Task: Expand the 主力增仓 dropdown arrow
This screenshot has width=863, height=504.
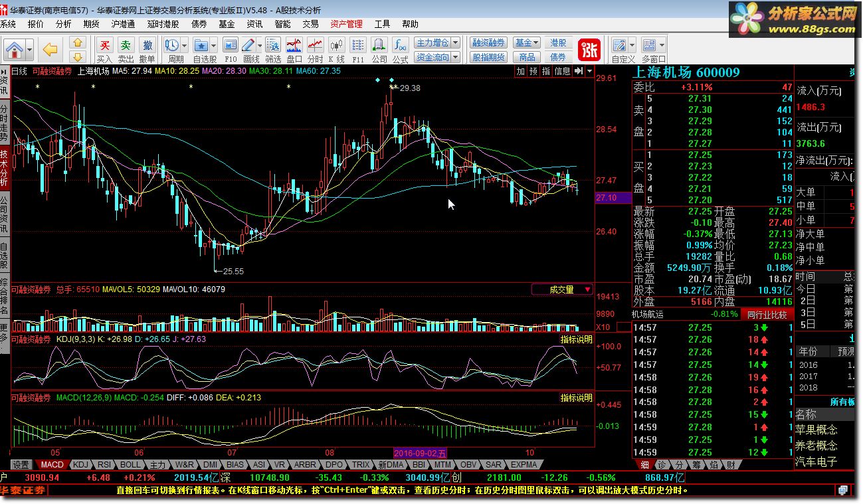Action: tap(454, 43)
